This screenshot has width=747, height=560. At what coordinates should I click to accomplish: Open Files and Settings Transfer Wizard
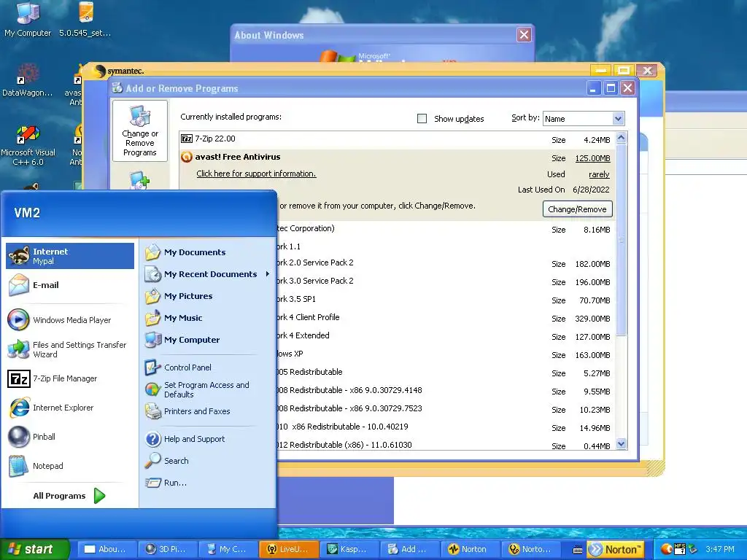pyautogui.click(x=70, y=349)
